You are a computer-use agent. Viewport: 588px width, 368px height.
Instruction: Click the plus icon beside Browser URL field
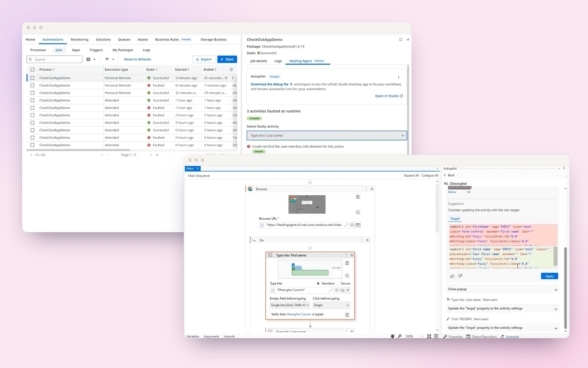tap(352, 225)
